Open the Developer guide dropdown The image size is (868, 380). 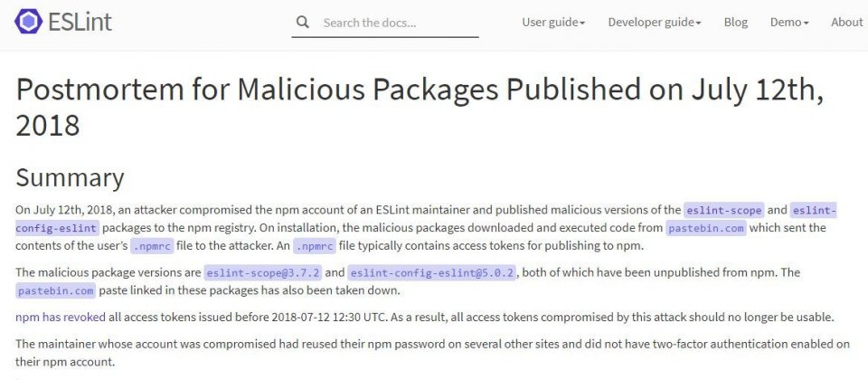pos(655,22)
